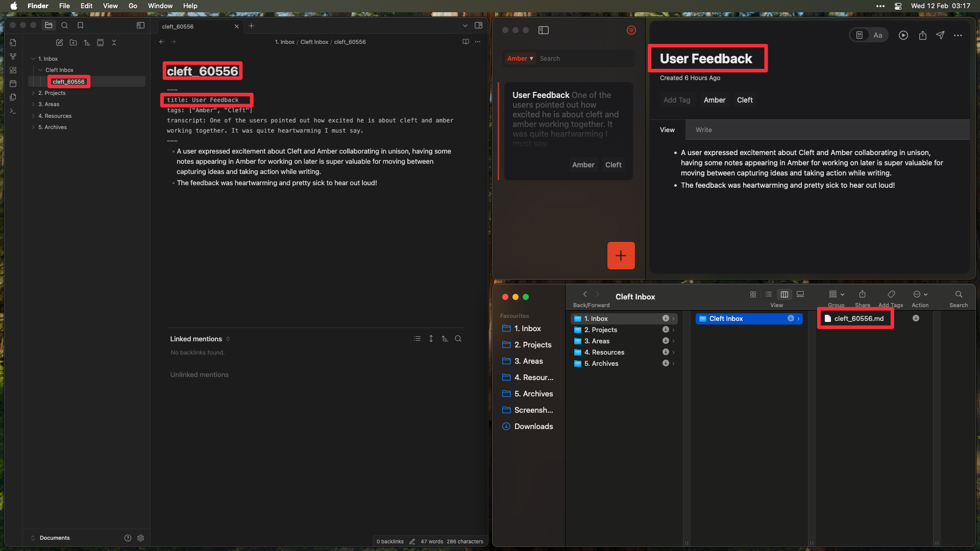Open the tab list dropdown in Obsidian
Viewport: 980px width, 551px height.
(465, 26)
